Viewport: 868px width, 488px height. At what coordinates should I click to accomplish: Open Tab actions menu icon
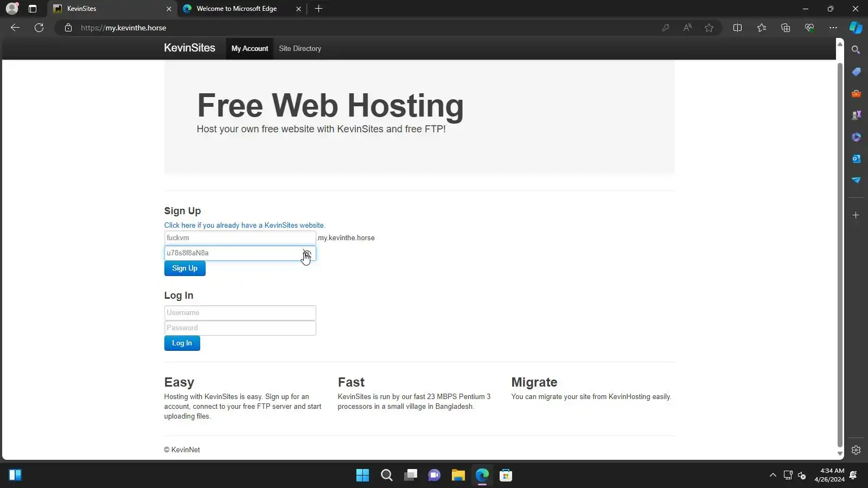point(33,9)
